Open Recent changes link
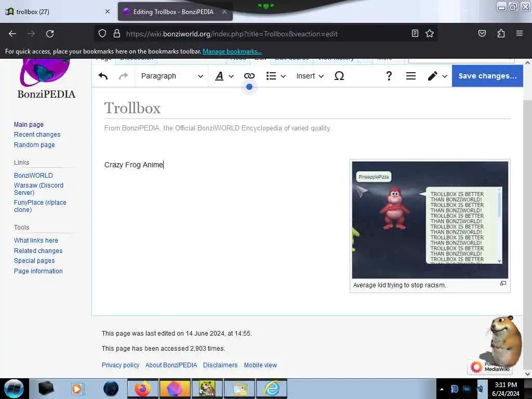This screenshot has width=532, height=399. click(37, 135)
